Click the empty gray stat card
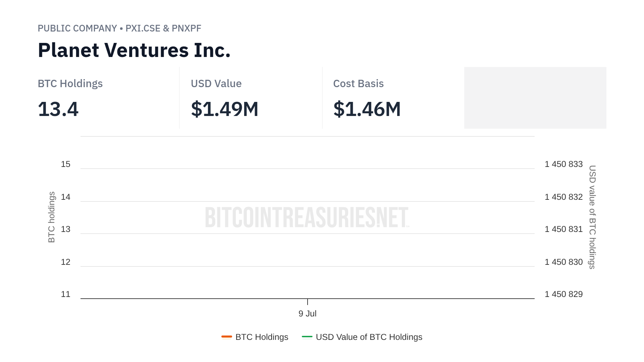Image resolution: width=644 pixels, height=362 pixels. [x=535, y=98]
